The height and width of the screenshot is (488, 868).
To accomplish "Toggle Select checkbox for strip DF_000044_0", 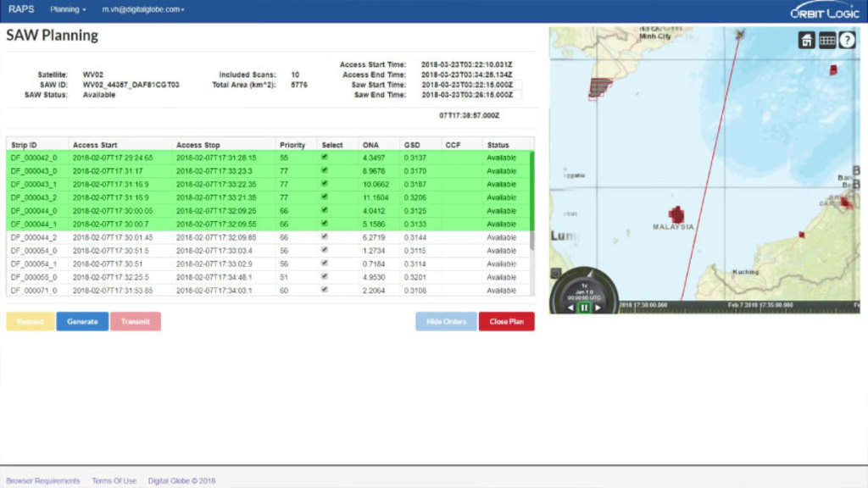I will pyautogui.click(x=325, y=210).
